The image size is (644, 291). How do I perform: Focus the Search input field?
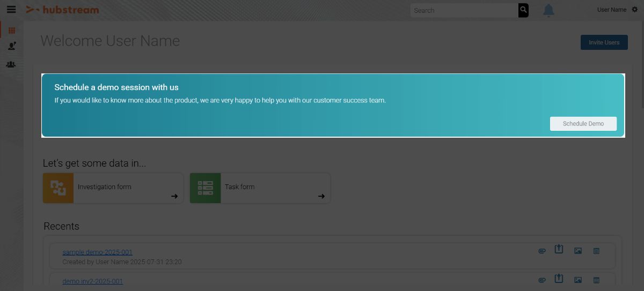coord(464,10)
